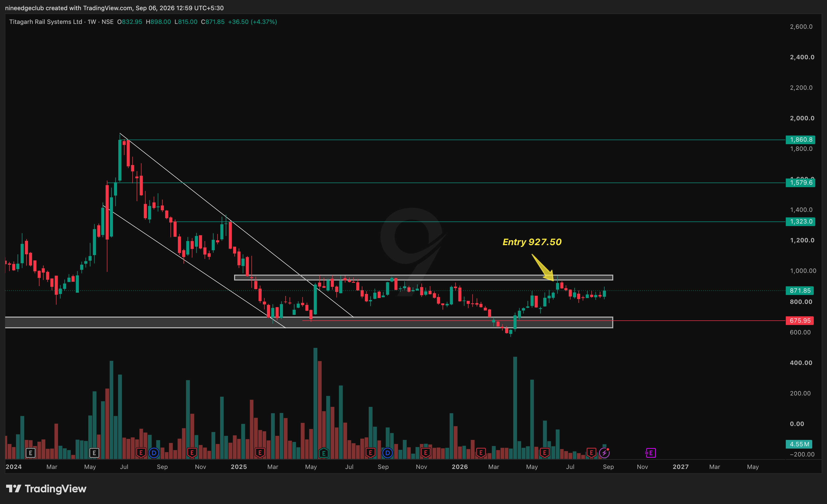
Task: Click the open value O832.95
Action: tap(130, 22)
